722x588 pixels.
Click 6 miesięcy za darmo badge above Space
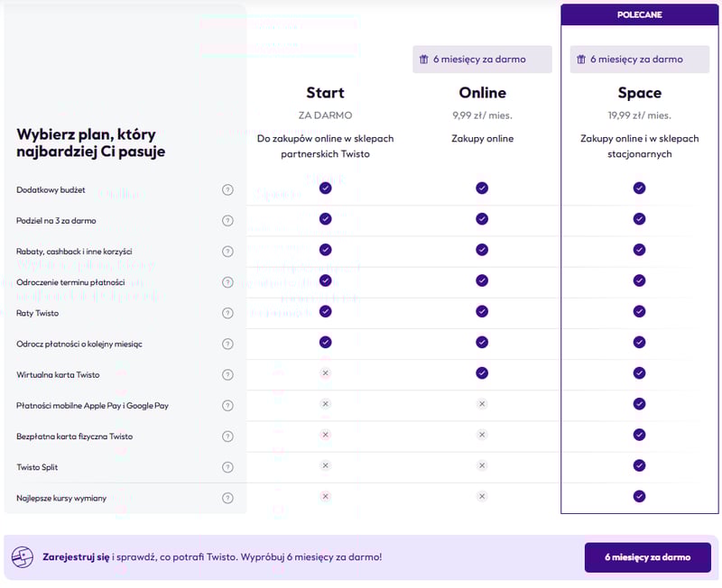pyautogui.click(x=639, y=60)
